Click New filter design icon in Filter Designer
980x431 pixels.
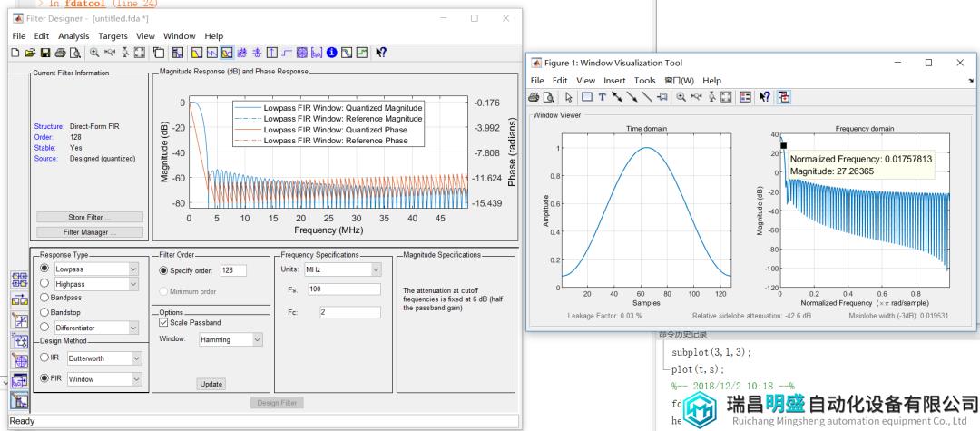pyautogui.click(x=15, y=54)
